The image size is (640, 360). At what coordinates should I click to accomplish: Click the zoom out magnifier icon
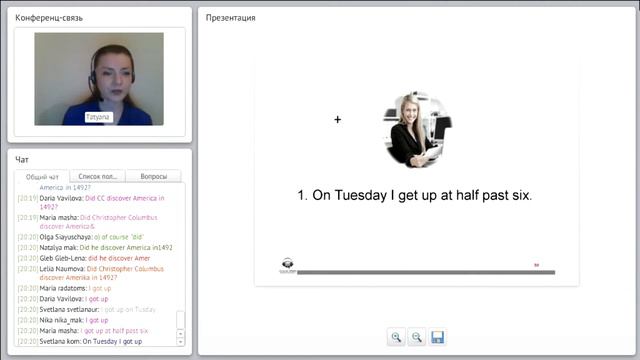point(416,337)
